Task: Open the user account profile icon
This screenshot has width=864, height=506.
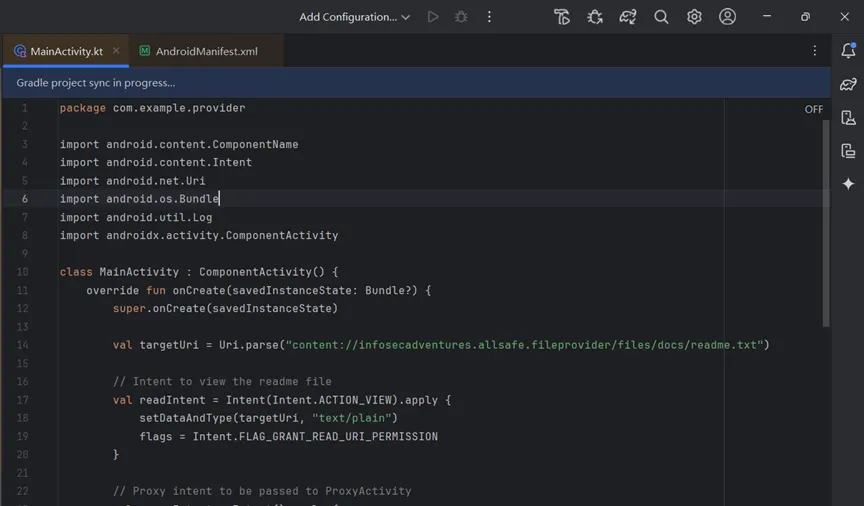Action: point(727,17)
